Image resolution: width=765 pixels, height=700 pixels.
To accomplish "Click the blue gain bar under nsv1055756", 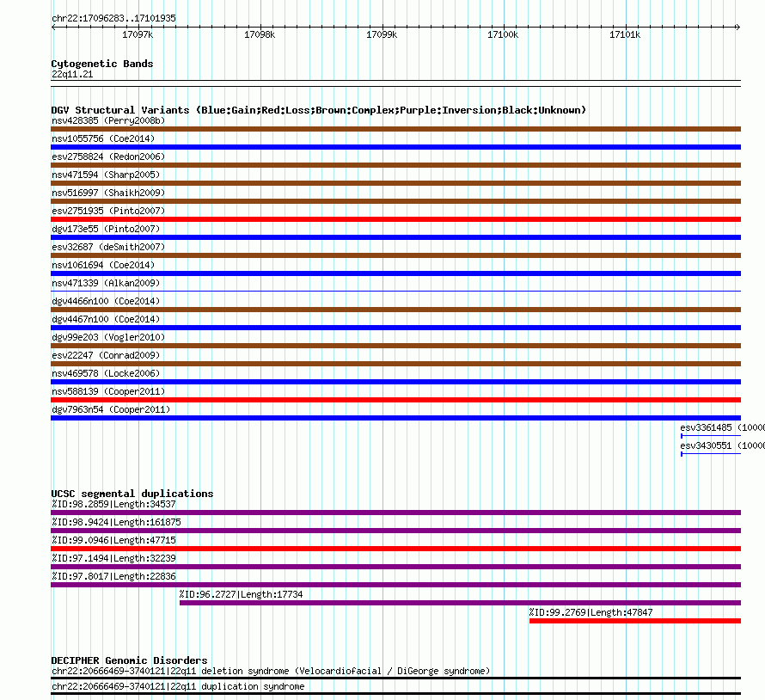I will click(x=395, y=147).
